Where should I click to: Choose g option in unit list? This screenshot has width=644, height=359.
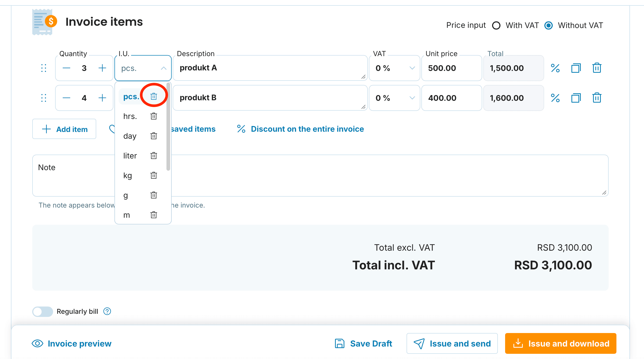(126, 195)
